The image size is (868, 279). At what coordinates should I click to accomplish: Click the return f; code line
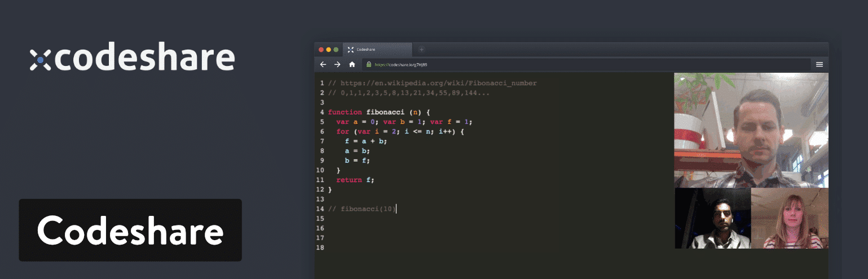coord(355,180)
